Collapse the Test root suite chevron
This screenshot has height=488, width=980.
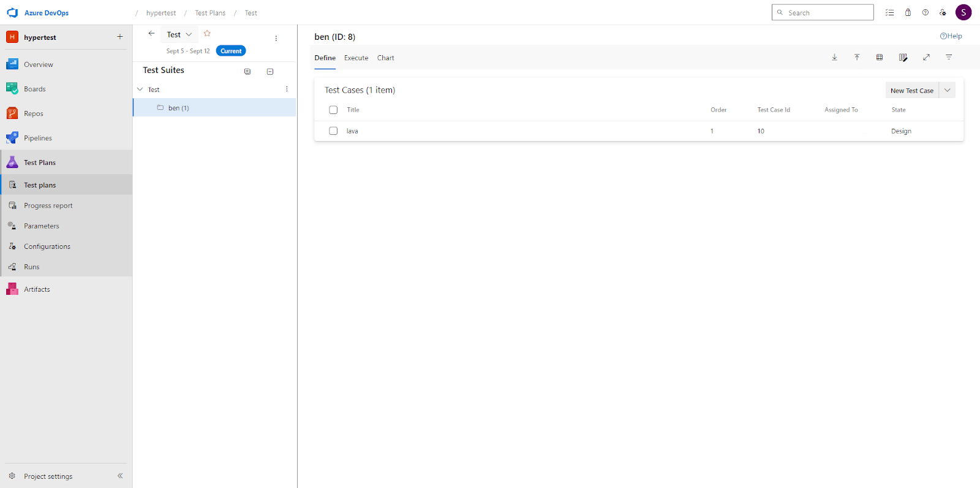coord(140,90)
